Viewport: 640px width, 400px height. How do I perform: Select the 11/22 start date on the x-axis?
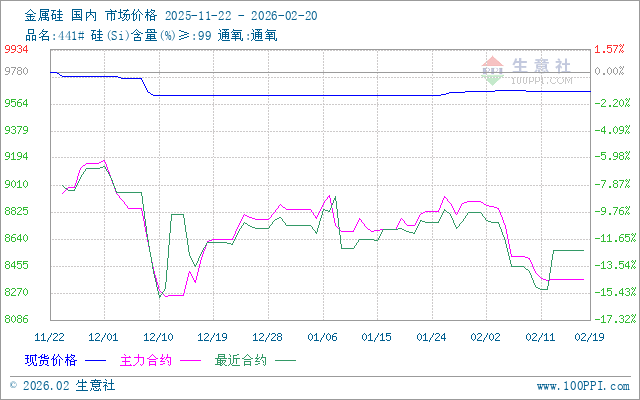pos(50,336)
